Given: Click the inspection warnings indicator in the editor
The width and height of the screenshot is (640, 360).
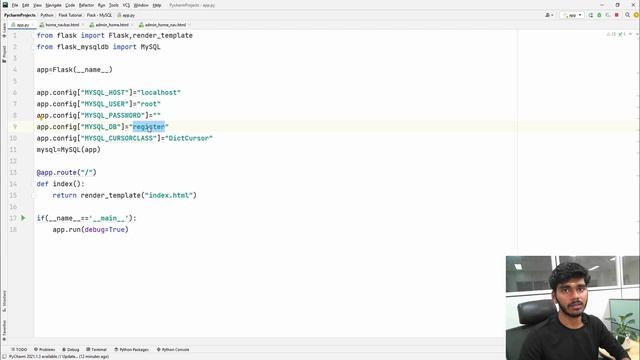Looking at the screenshot, I should click(x=616, y=34).
